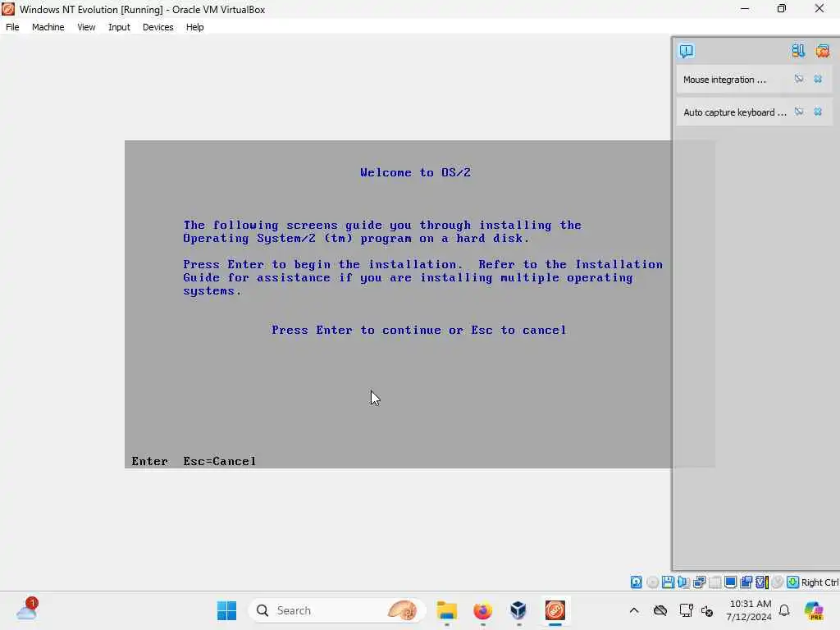Expand the Mouse integration notification

pos(724,80)
